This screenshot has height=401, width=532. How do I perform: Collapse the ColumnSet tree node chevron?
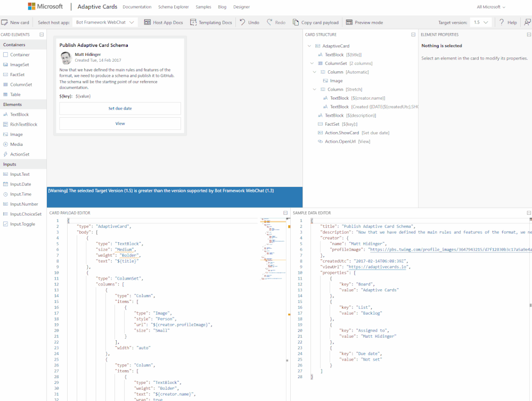pyautogui.click(x=312, y=63)
